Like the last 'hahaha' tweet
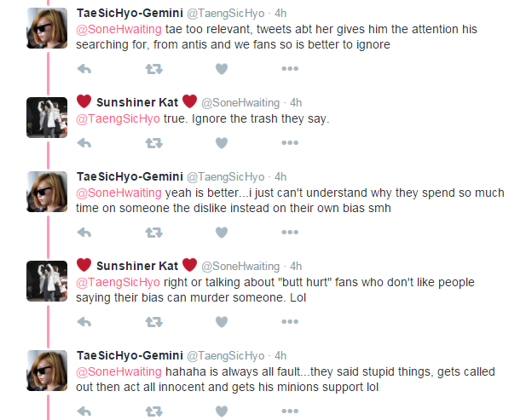 222,411
